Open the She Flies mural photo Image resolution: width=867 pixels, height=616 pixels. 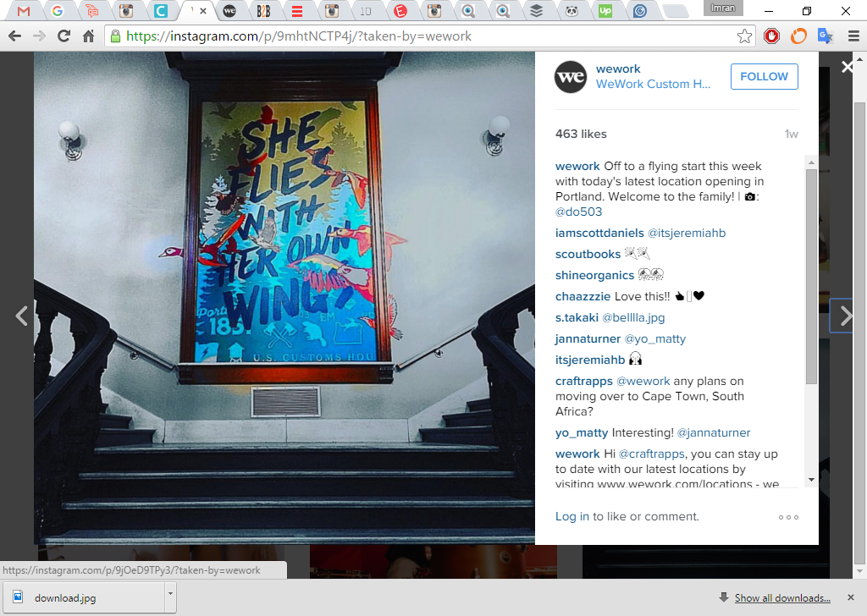tap(284, 299)
